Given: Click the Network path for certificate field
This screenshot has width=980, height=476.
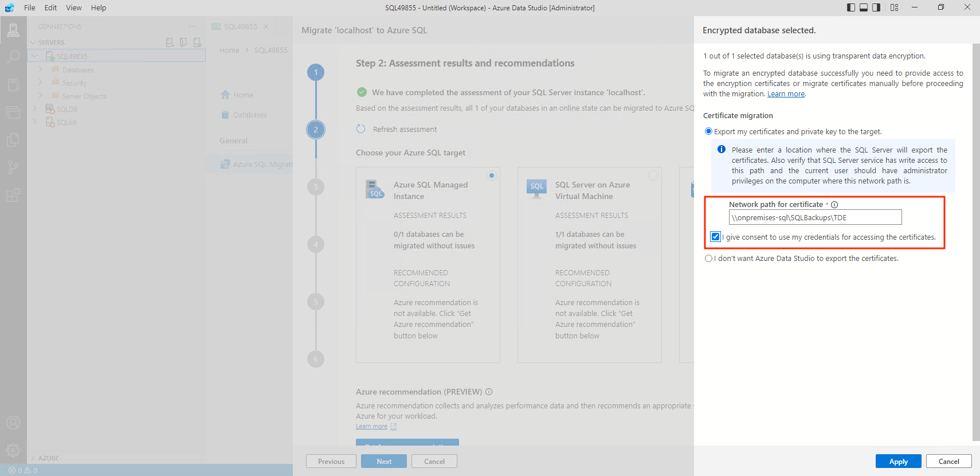Looking at the screenshot, I should point(815,217).
